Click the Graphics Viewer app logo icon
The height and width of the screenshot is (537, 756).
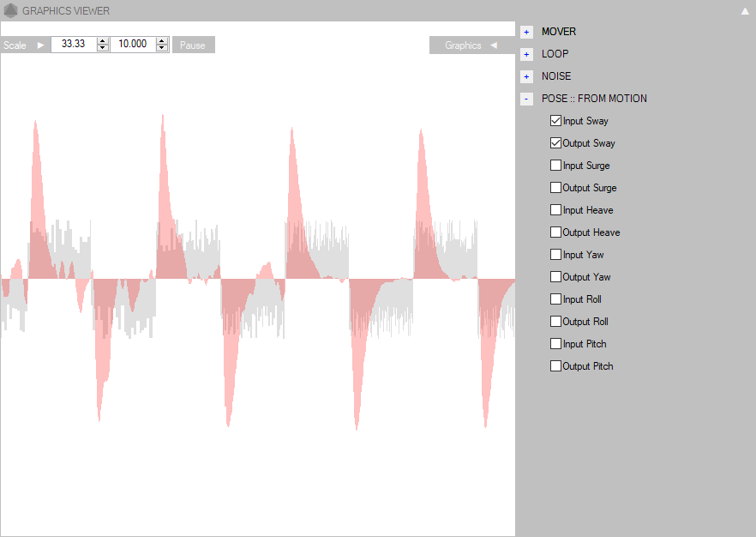pyautogui.click(x=10, y=10)
